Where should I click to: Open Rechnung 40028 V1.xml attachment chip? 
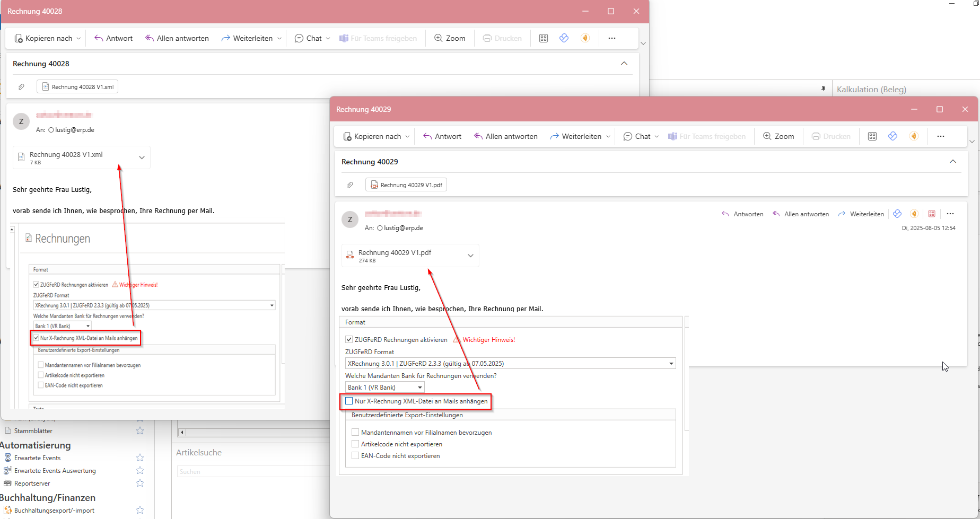tap(77, 86)
